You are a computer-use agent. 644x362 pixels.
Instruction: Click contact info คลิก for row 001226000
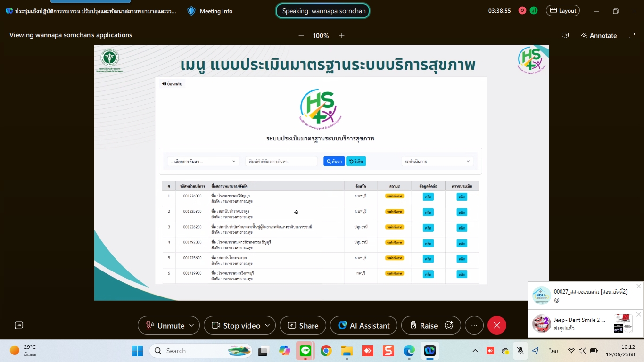pyautogui.click(x=428, y=197)
